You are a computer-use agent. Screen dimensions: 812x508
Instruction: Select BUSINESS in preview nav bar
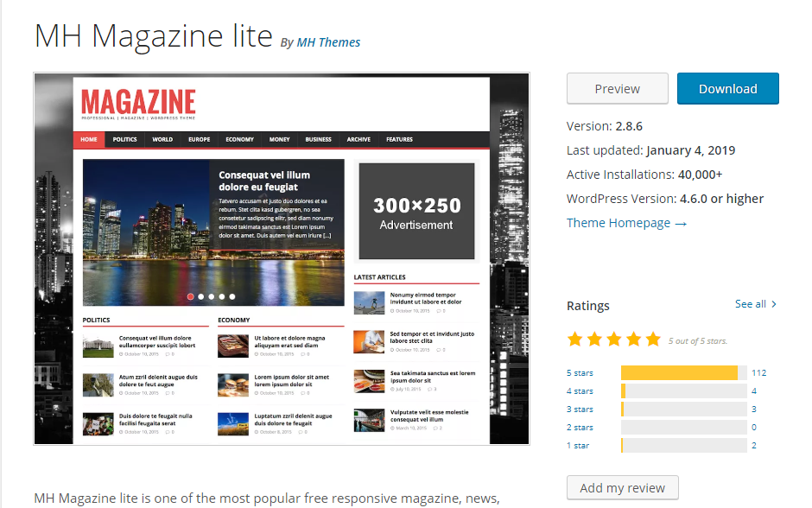point(319,140)
